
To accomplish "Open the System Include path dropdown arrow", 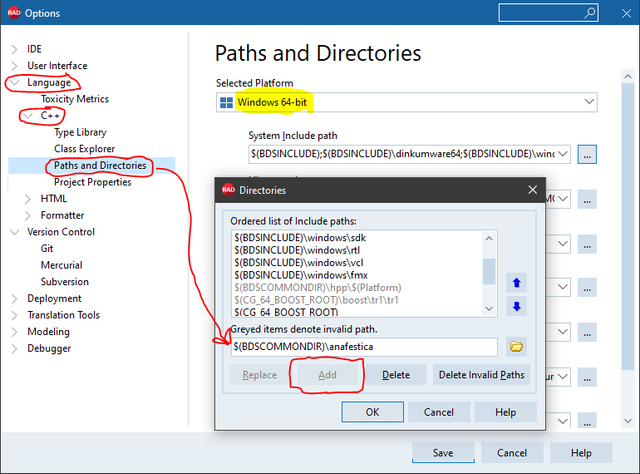I will (563, 154).
